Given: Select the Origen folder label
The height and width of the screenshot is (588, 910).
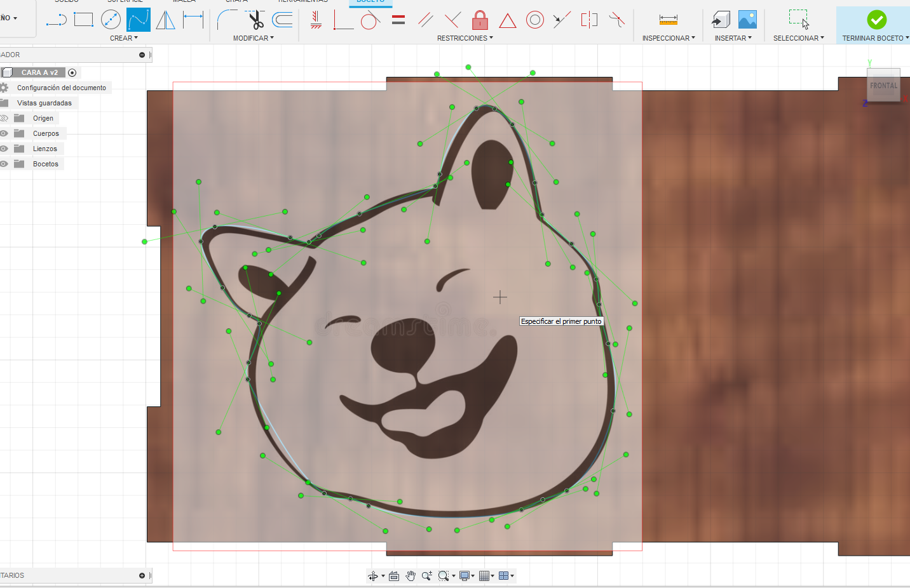Looking at the screenshot, I should pyautogui.click(x=43, y=118).
